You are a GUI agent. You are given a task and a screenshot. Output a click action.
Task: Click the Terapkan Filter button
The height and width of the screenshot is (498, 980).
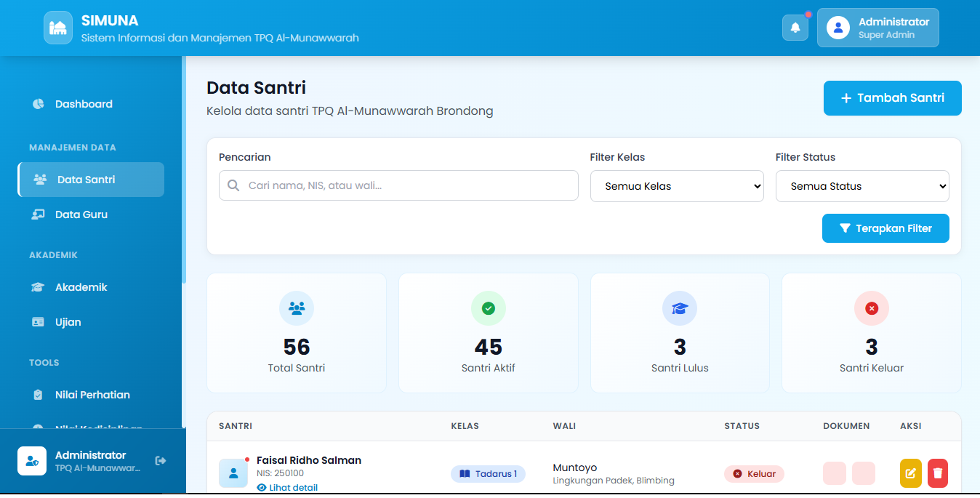click(885, 228)
